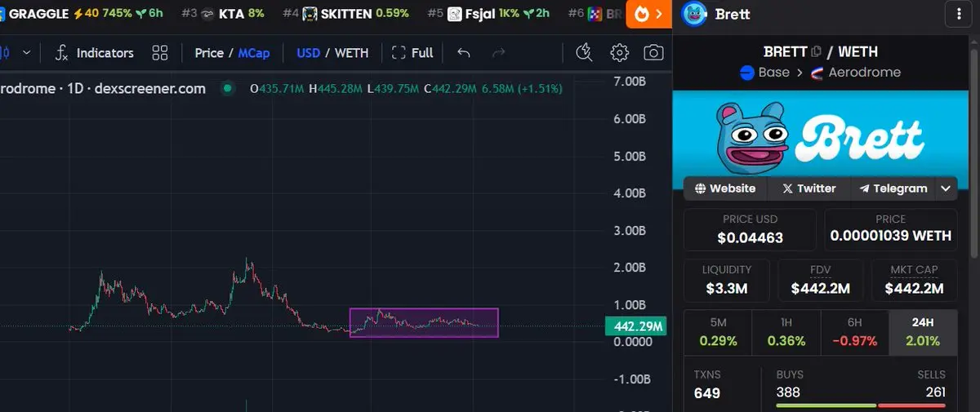980x412 pixels.
Task: Visit the Brett Website link
Action: 725,188
